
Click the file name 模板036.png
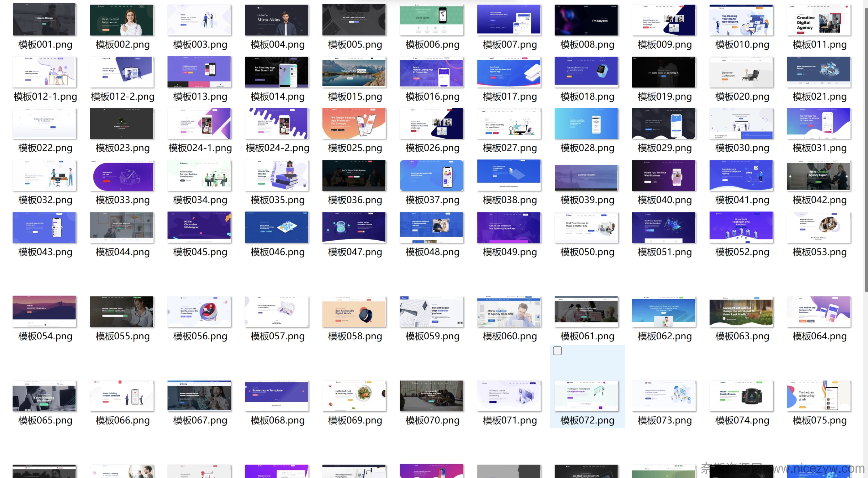click(x=355, y=200)
